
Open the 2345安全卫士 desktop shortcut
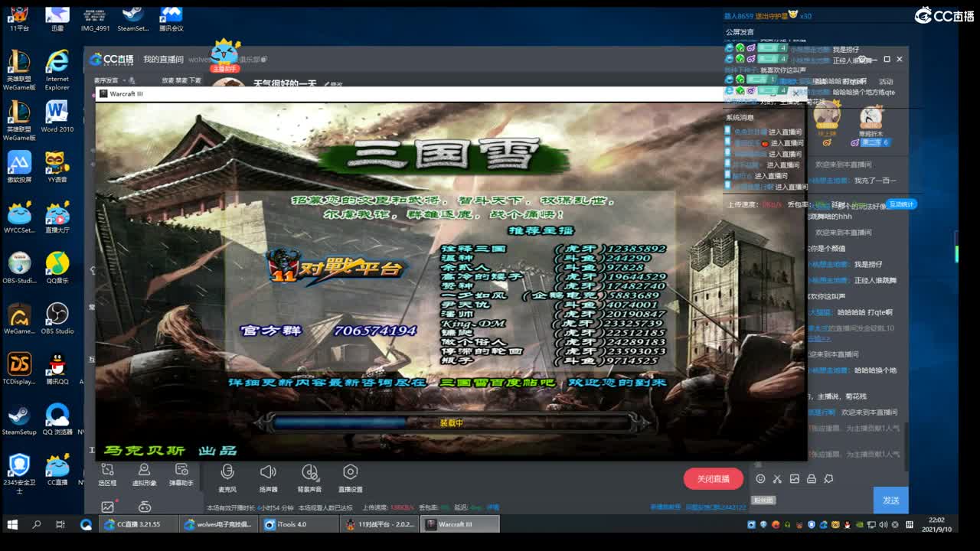(19, 473)
